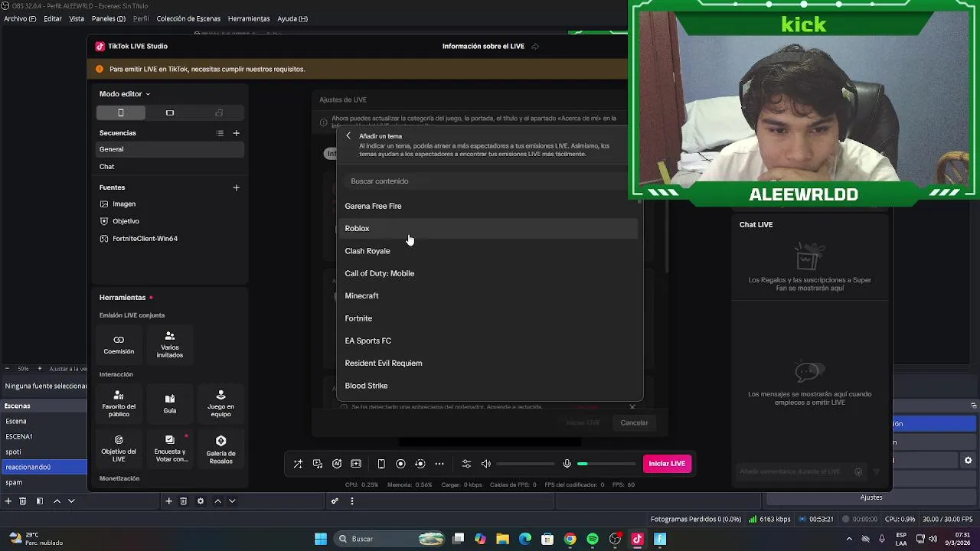Choose Fortnite from the topic list
This screenshot has height=551, width=980.
488,318
